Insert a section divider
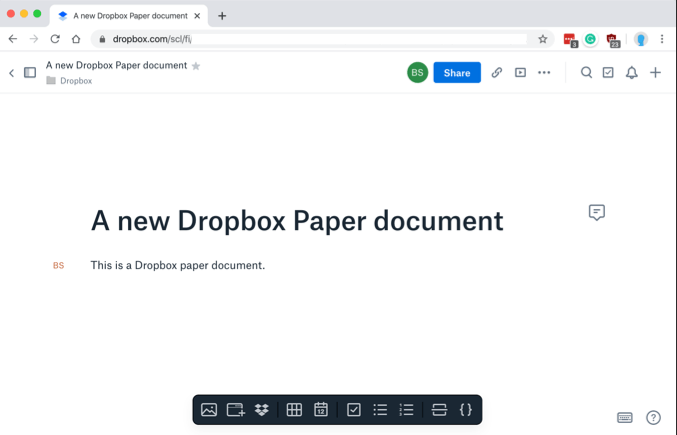 click(x=439, y=410)
